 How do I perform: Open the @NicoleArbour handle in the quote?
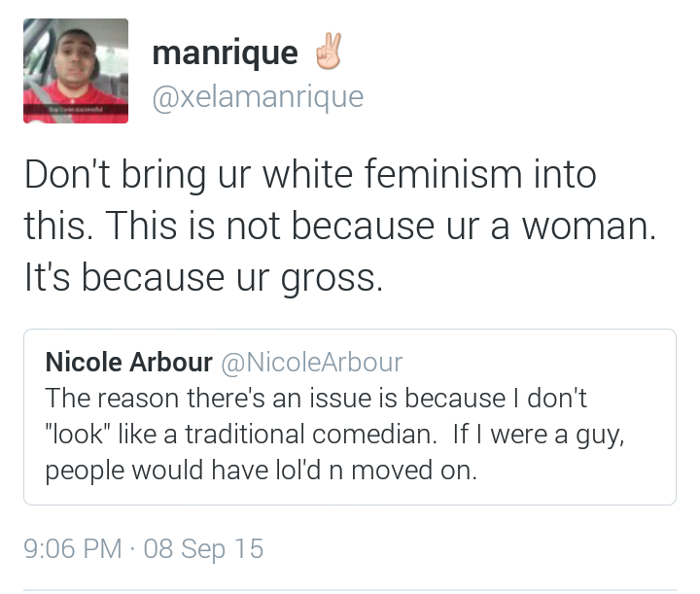[312, 364]
